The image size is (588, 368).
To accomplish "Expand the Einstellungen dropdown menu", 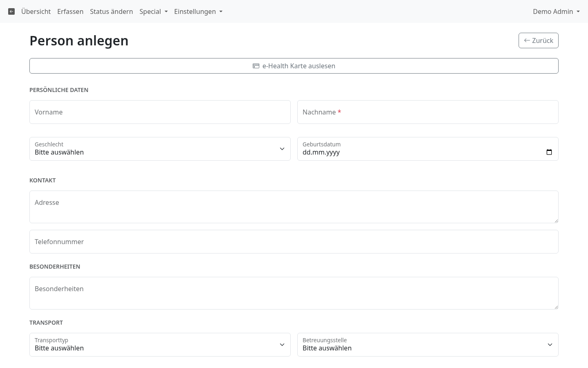I will click(x=198, y=11).
